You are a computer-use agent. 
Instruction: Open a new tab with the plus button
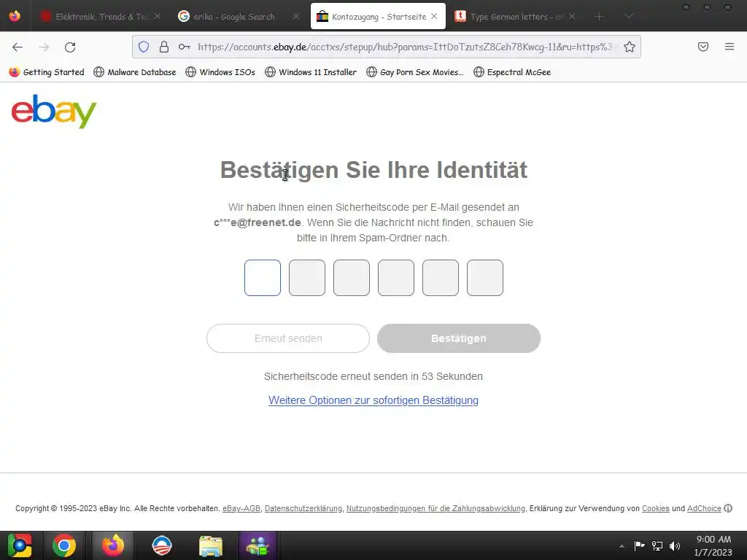point(600,17)
